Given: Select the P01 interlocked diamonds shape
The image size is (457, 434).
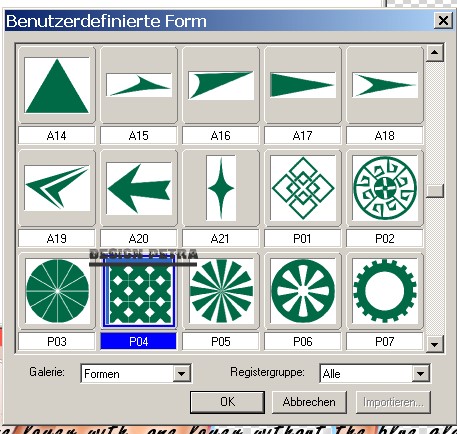Looking at the screenshot, I should [x=303, y=188].
